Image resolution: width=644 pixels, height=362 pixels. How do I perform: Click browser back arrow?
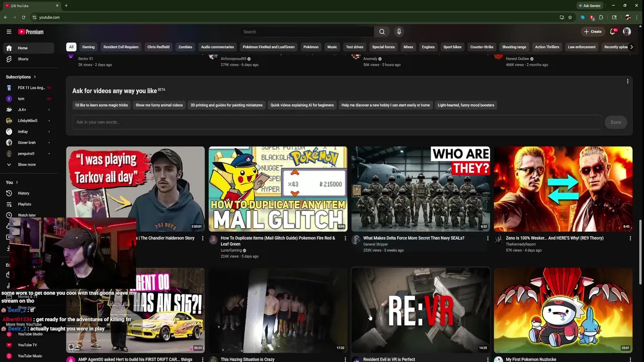[6, 17]
